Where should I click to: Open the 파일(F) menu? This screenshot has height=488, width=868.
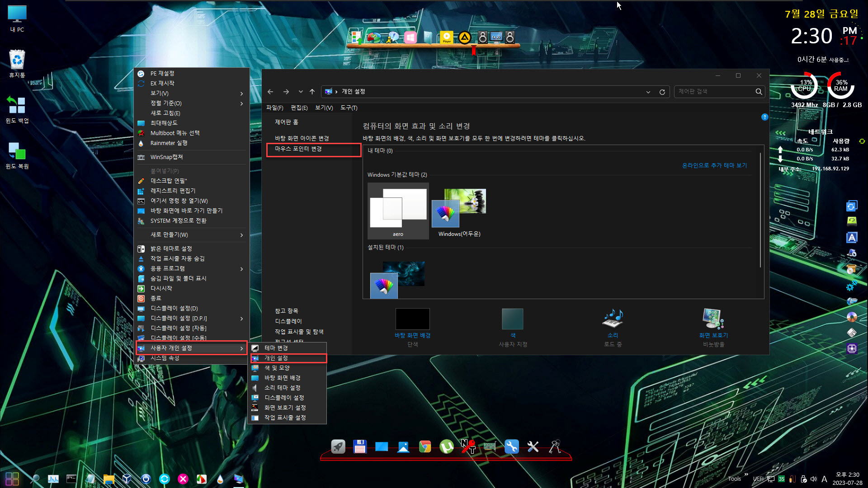coord(274,108)
